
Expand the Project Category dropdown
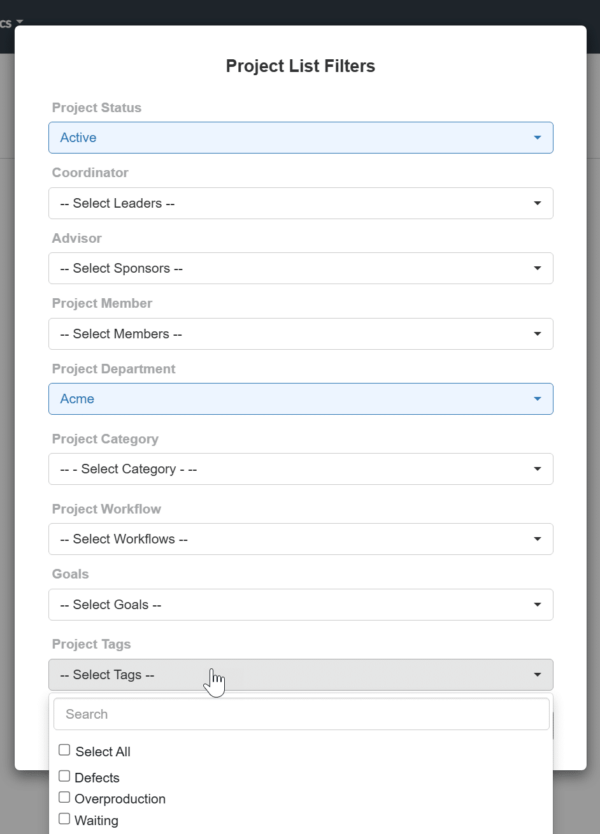[300, 469]
